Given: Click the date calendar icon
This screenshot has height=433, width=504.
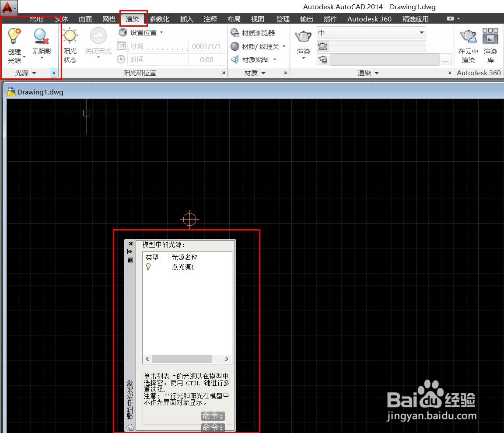Looking at the screenshot, I should click(x=121, y=46).
